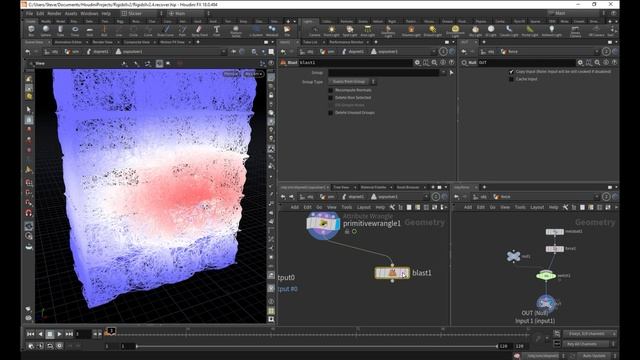Add a Portal Light from the shelf
Image resolution: width=640 pixels, height=360 pixels.
click(x=530, y=30)
